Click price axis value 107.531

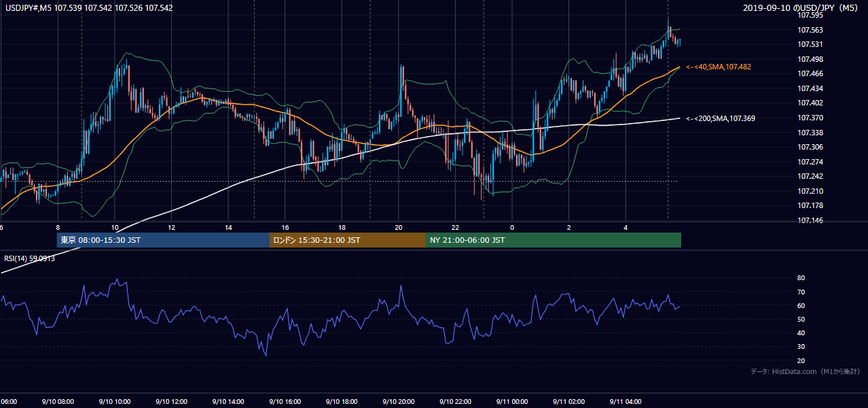point(809,44)
